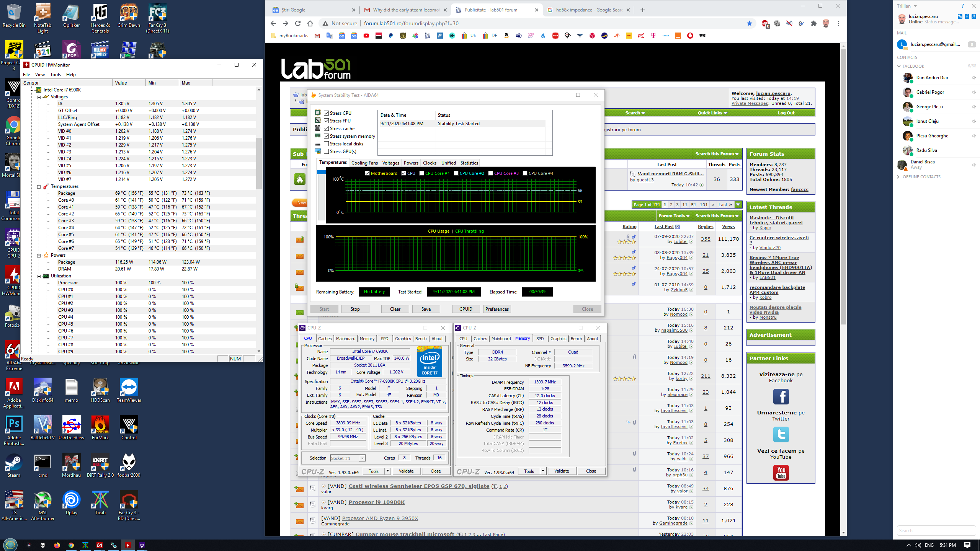Reload the page in Chrome
This screenshot has height=551, width=980.
click(x=297, y=23)
